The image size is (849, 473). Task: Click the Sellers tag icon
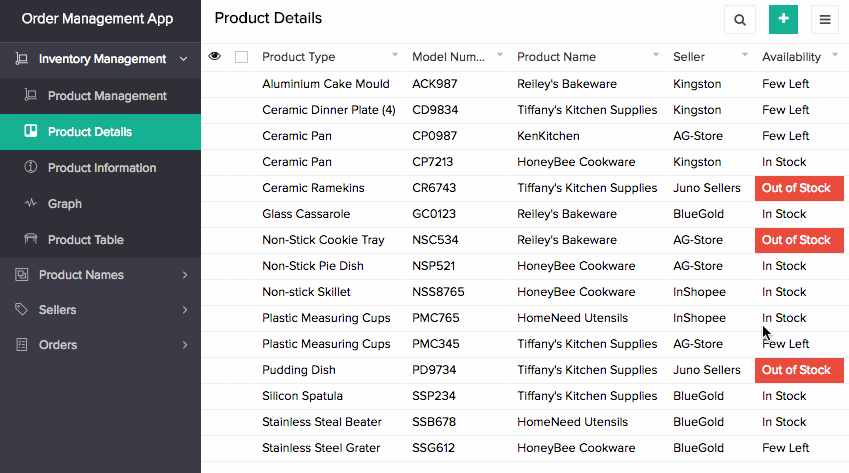[x=21, y=310]
